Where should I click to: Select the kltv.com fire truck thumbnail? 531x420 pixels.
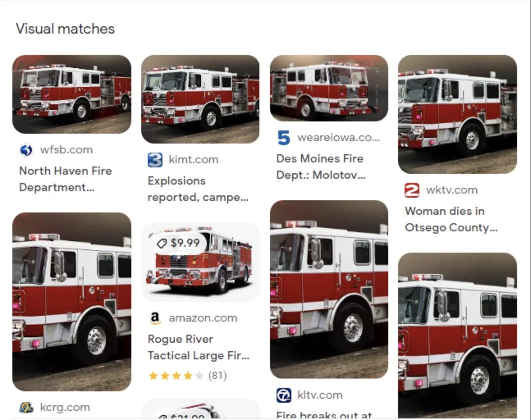click(329, 290)
